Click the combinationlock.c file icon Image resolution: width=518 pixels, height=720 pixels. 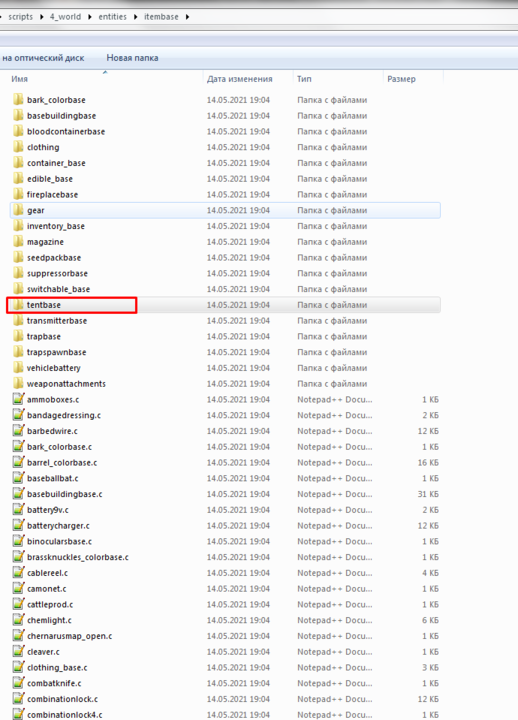coord(18,699)
